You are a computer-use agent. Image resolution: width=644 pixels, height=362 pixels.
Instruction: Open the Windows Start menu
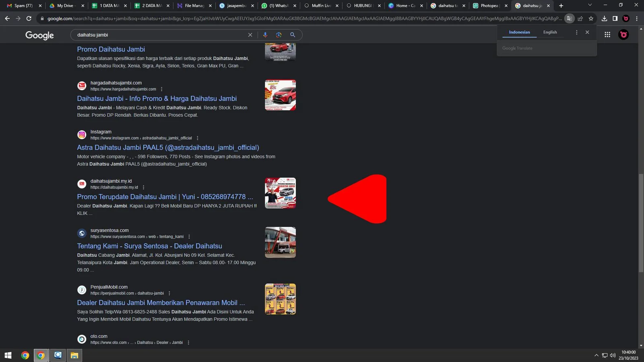click(8, 355)
